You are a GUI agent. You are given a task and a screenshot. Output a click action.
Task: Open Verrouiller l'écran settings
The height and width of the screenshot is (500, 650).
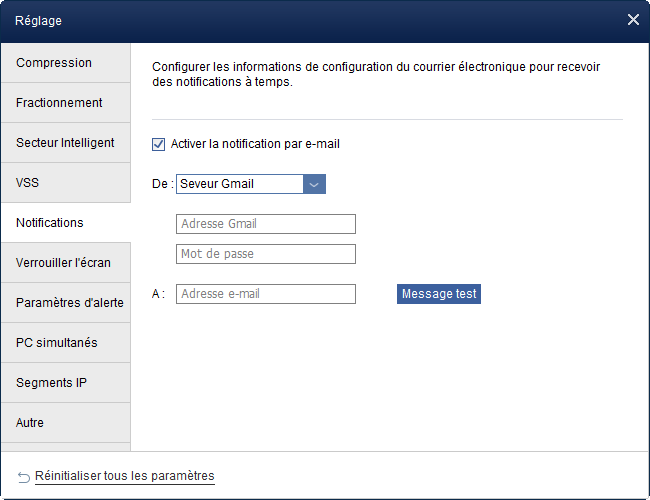click(65, 263)
